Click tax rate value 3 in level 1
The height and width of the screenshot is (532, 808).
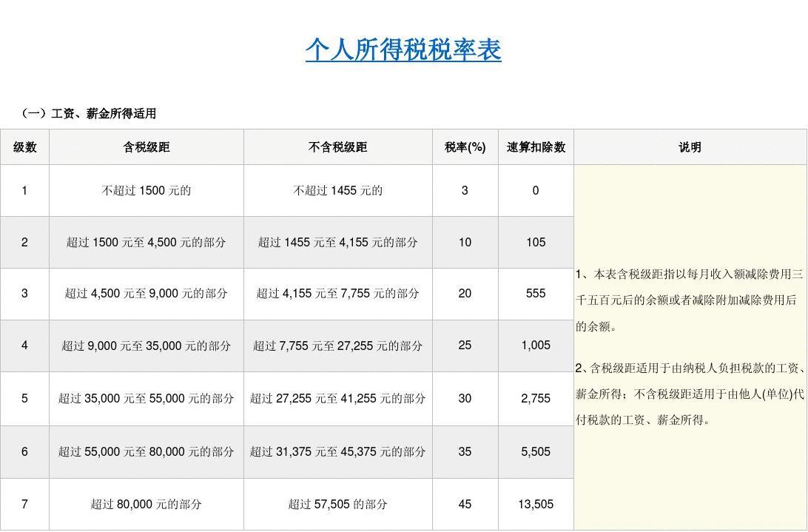(465, 191)
